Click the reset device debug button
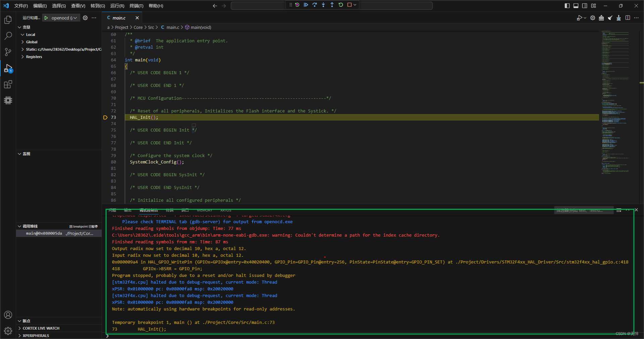 pos(297,5)
